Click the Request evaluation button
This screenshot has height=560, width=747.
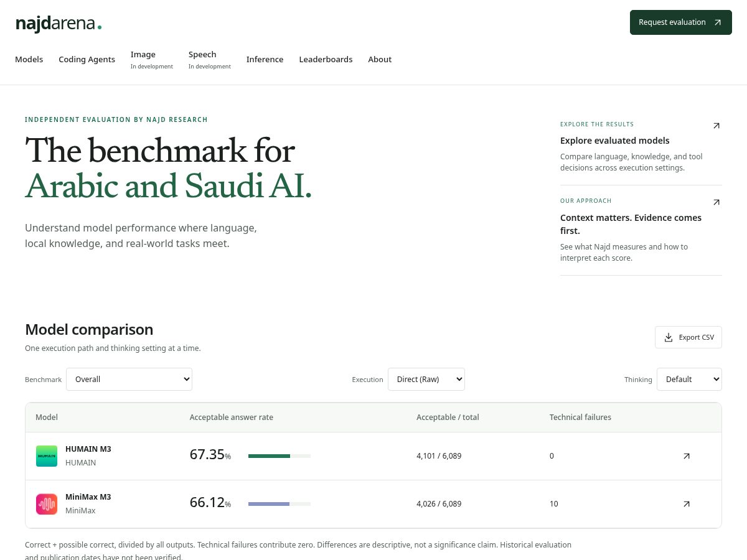tap(681, 22)
